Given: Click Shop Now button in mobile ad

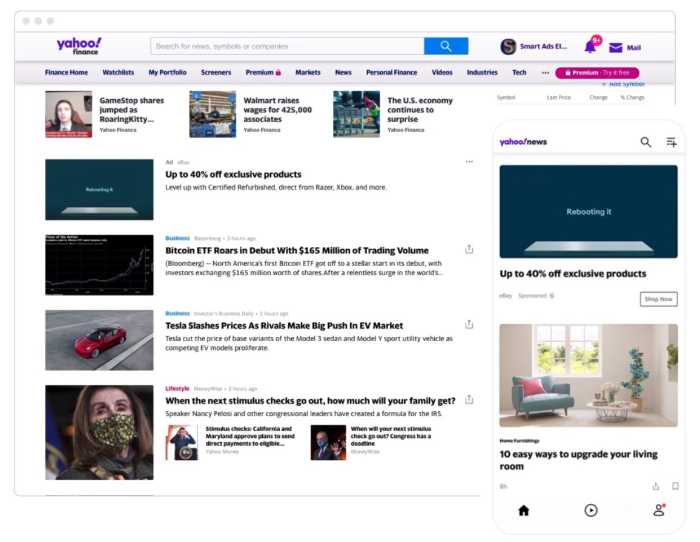Looking at the screenshot, I should pyautogui.click(x=658, y=299).
